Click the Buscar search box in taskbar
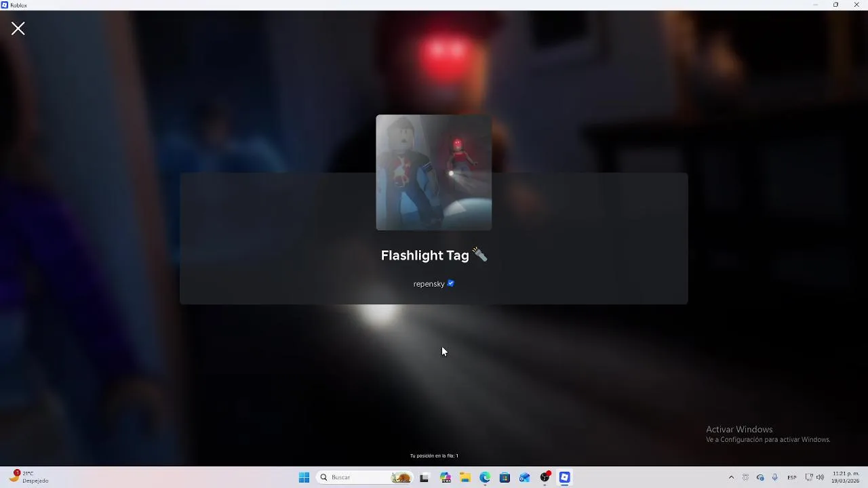The image size is (868, 488). pyautogui.click(x=365, y=477)
